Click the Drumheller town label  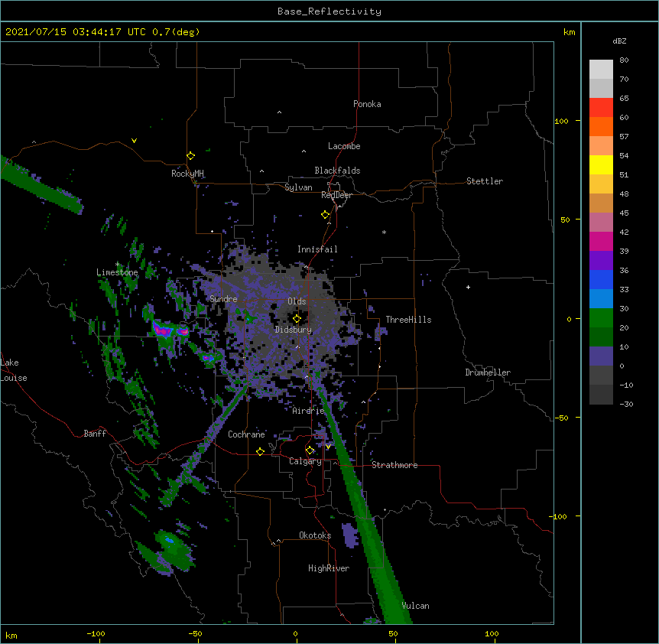tap(488, 372)
